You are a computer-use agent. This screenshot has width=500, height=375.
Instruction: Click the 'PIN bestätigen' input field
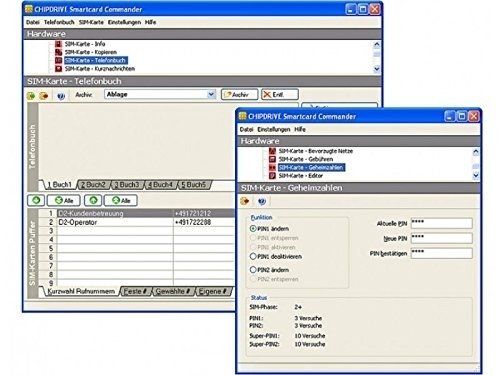tap(442, 253)
